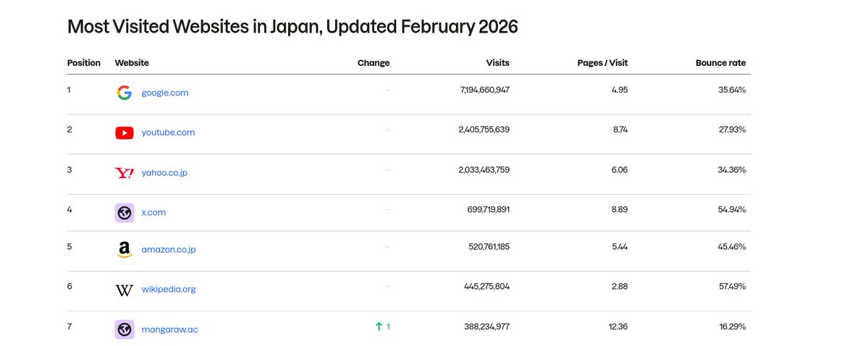Click the globe placeholder icon beside mangaraw.ac

[125, 329]
